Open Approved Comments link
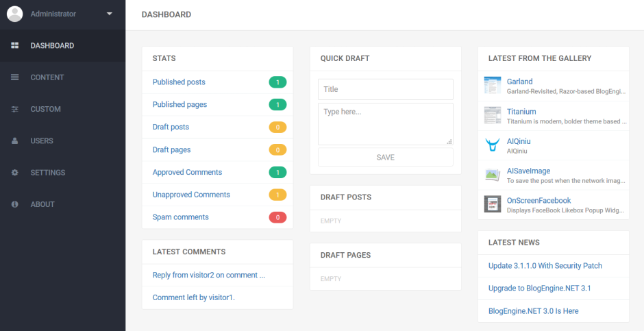Screen dimensions: 644x331 187,173
